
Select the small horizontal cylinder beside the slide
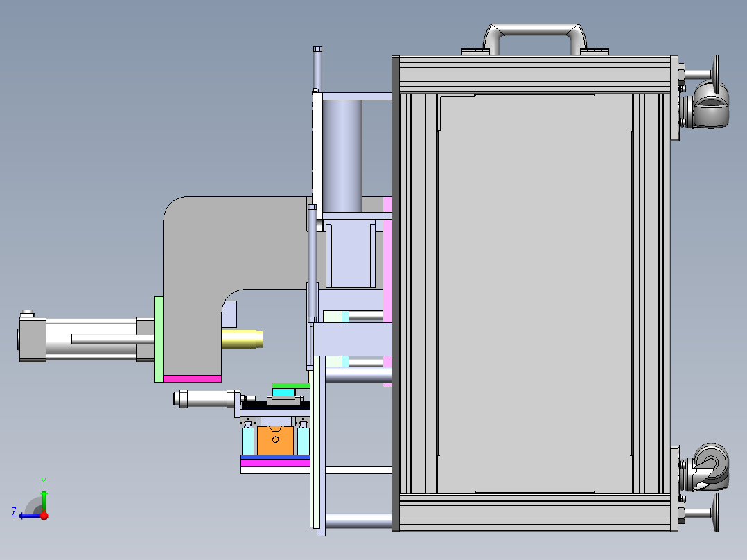coord(206,399)
